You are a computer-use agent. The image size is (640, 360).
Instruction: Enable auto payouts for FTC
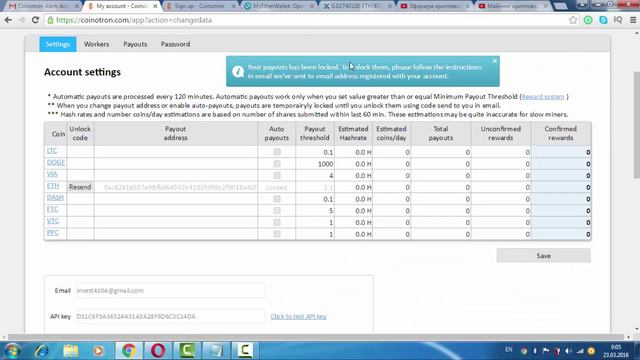coord(277,211)
